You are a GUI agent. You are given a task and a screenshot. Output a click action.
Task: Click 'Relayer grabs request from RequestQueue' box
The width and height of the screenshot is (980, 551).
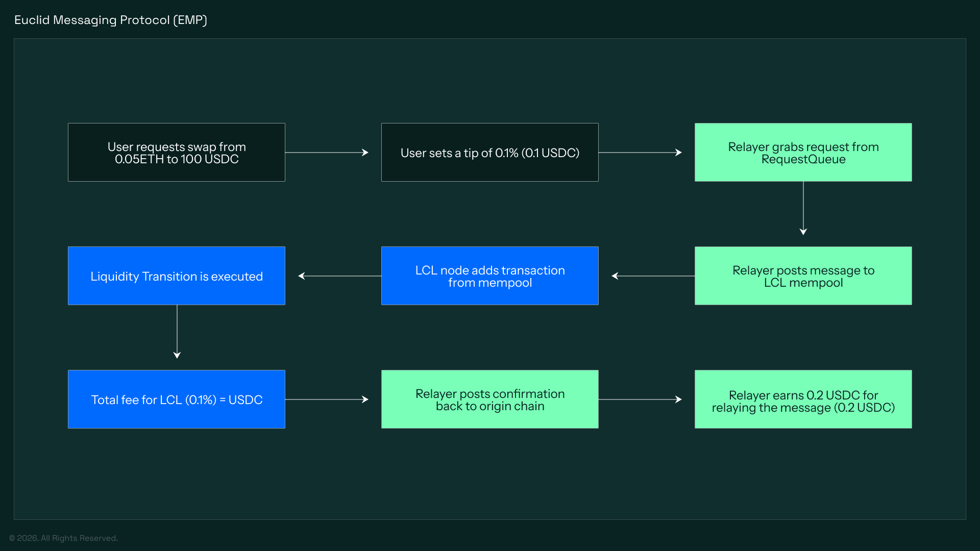click(803, 153)
